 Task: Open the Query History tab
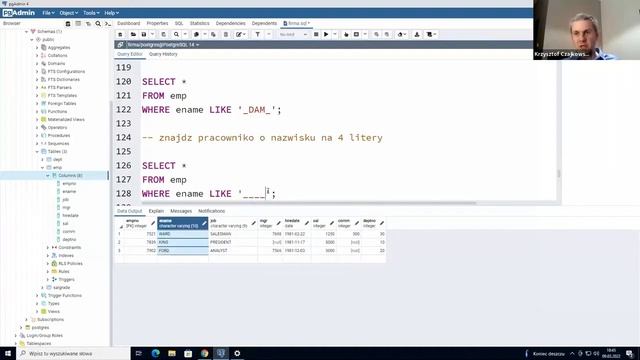pos(163,54)
